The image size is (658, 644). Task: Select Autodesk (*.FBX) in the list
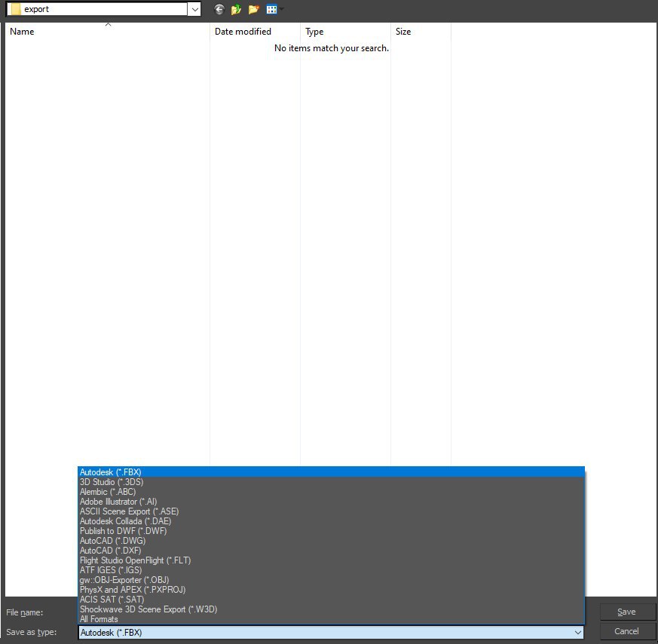click(331, 472)
